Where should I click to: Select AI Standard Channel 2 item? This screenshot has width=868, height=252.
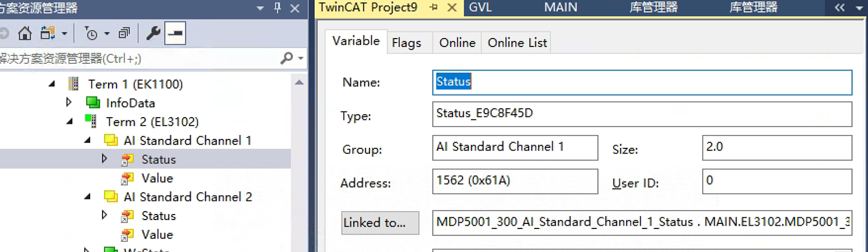pyautogui.click(x=188, y=197)
